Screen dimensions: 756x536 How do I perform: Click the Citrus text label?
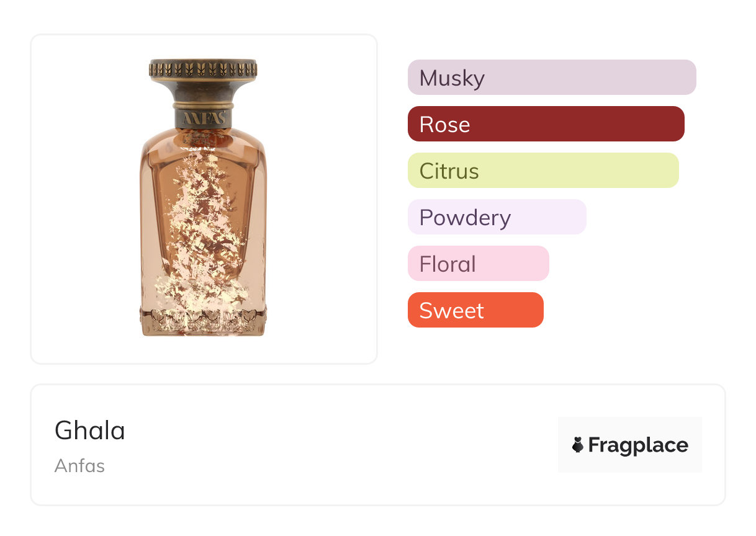point(449,171)
